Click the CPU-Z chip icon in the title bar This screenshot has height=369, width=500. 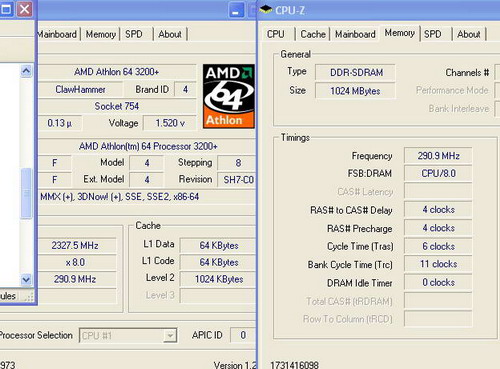click(x=266, y=9)
